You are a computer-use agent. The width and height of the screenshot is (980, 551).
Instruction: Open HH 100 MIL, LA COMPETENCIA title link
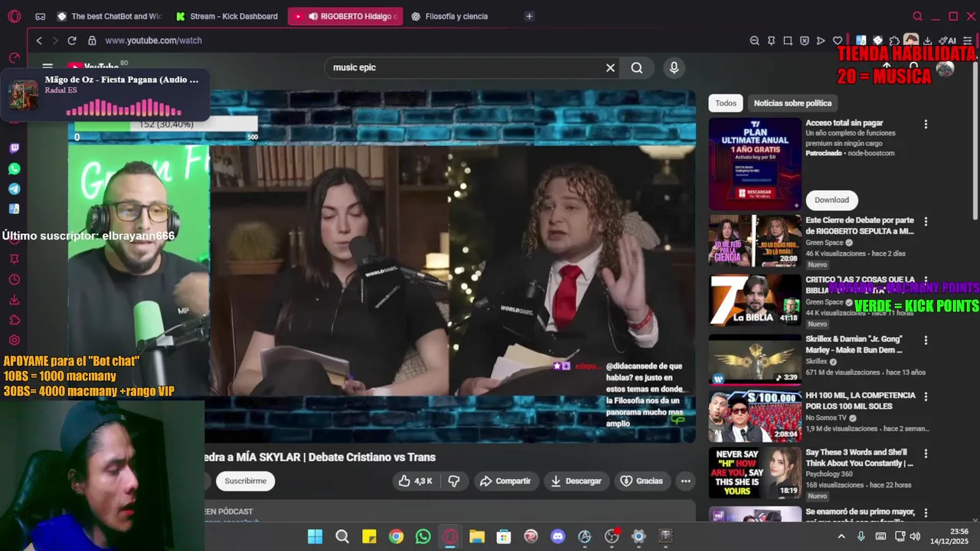coord(861,401)
